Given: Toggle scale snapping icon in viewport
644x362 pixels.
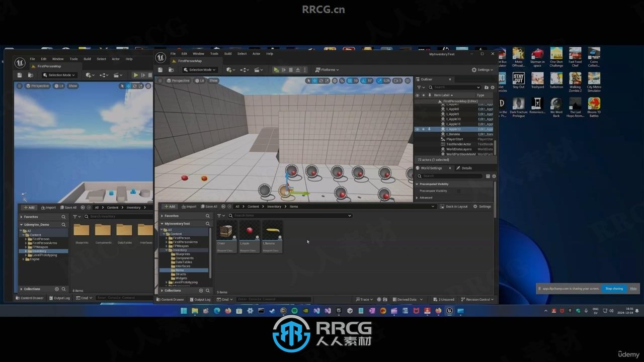Looking at the screenshot, I should tap(380, 80).
